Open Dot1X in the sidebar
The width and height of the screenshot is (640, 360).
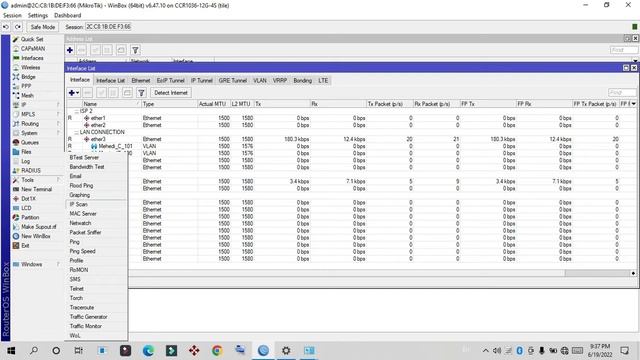tap(28, 199)
